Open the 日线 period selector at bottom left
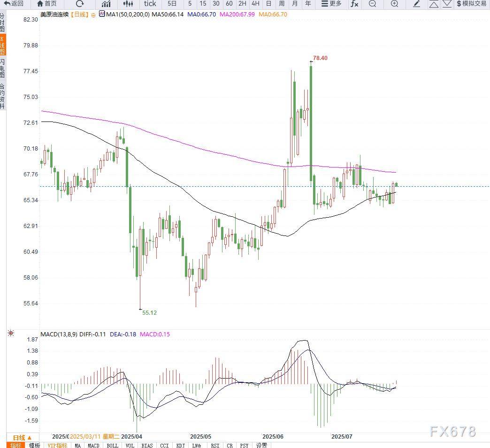This screenshot has width=490, height=448. coord(22,437)
